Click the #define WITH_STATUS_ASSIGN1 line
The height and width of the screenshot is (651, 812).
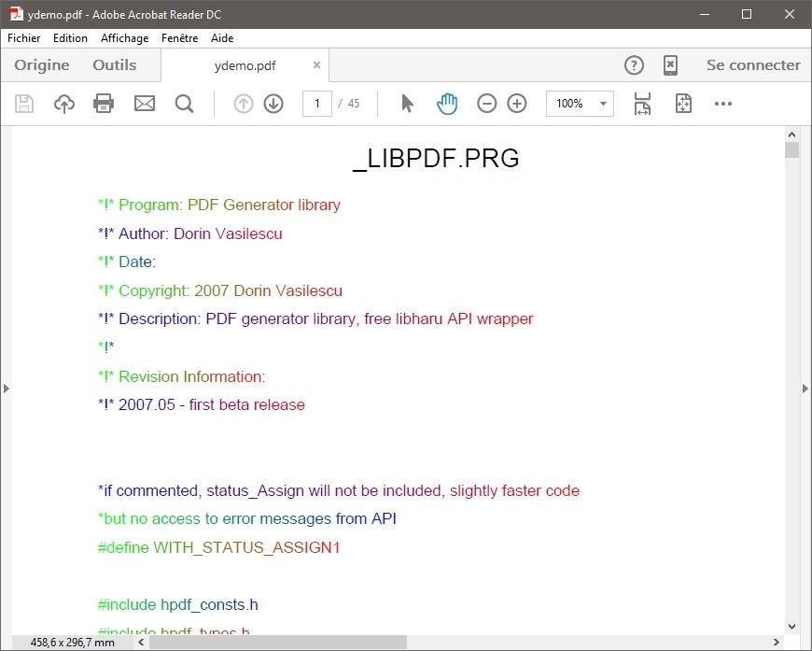pos(218,548)
